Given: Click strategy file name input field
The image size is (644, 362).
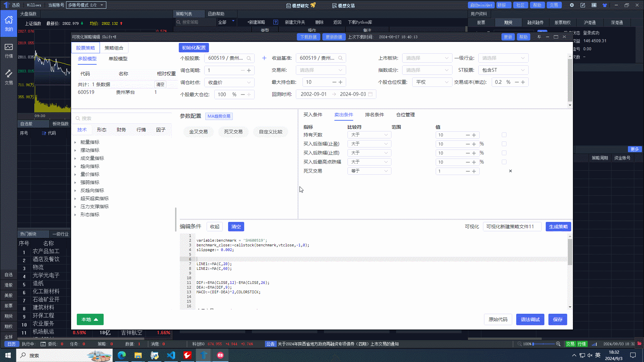Looking at the screenshot, I should (x=512, y=227).
